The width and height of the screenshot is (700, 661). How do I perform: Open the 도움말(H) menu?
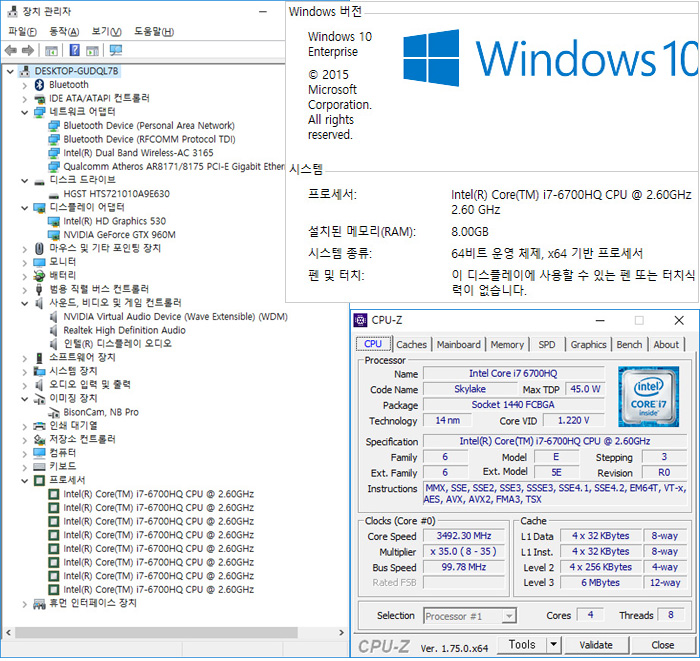click(154, 32)
